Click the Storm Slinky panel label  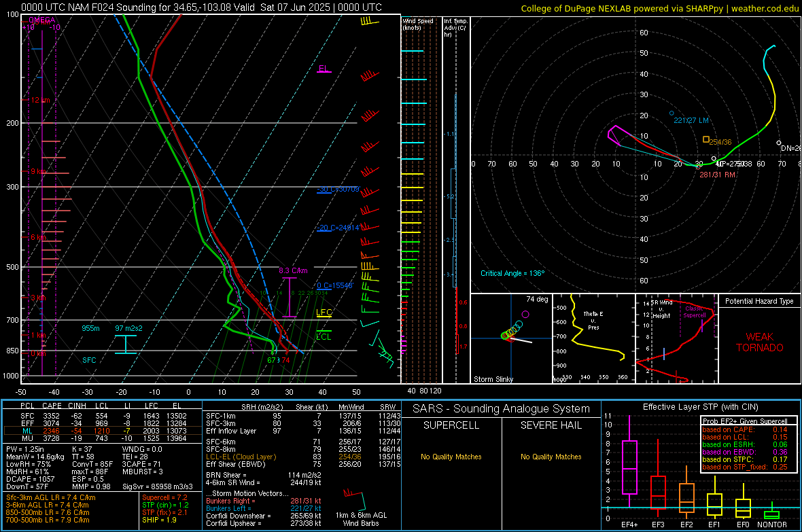[493, 379]
